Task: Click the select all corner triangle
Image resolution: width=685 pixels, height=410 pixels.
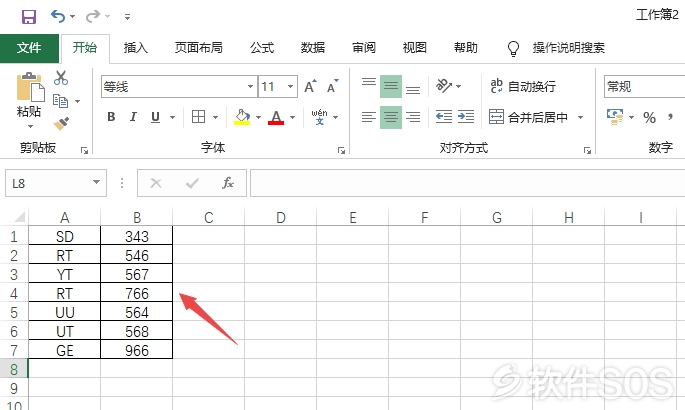Action: click(20, 217)
